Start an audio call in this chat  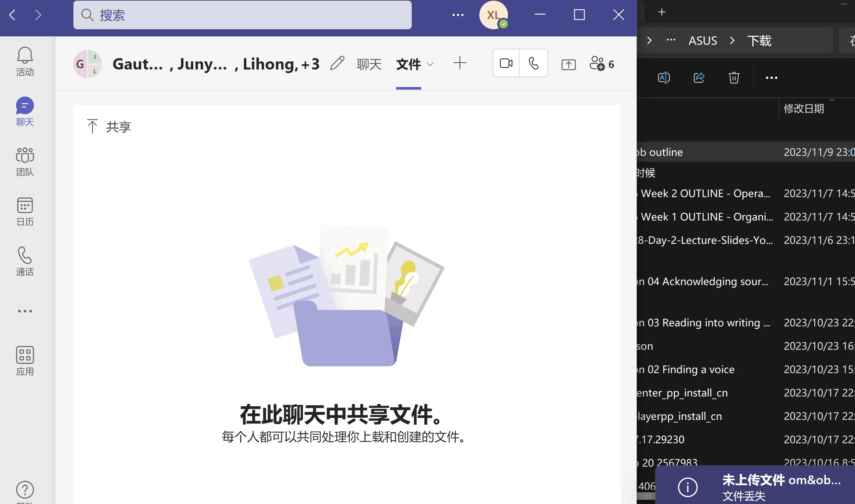tap(533, 63)
